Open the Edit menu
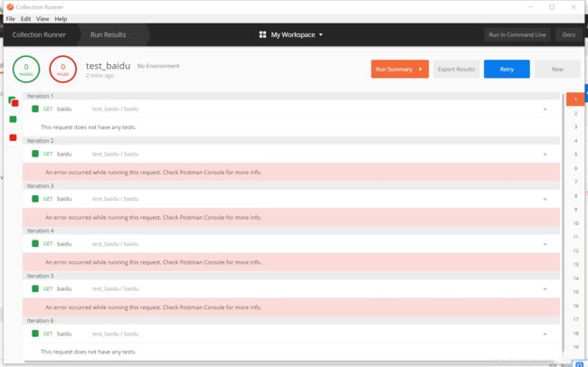The width and height of the screenshot is (588, 367). [x=25, y=19]
